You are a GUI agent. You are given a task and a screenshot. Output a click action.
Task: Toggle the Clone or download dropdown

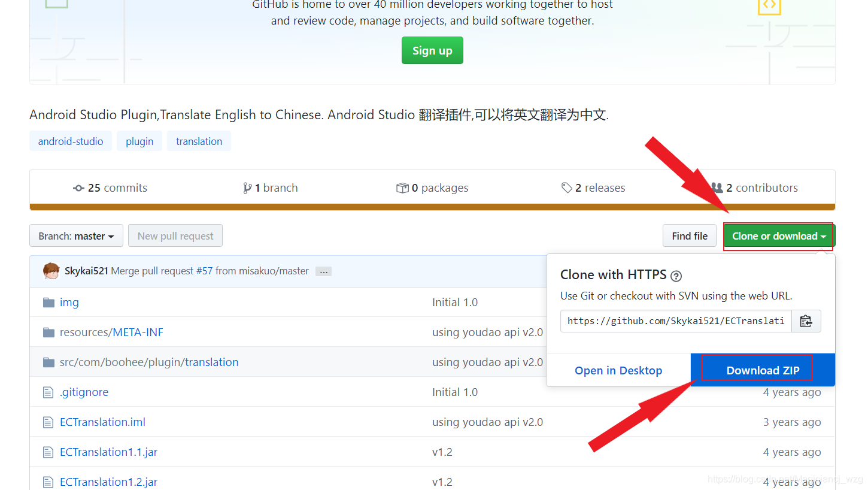pyautogui.click(x=779, y=236)
